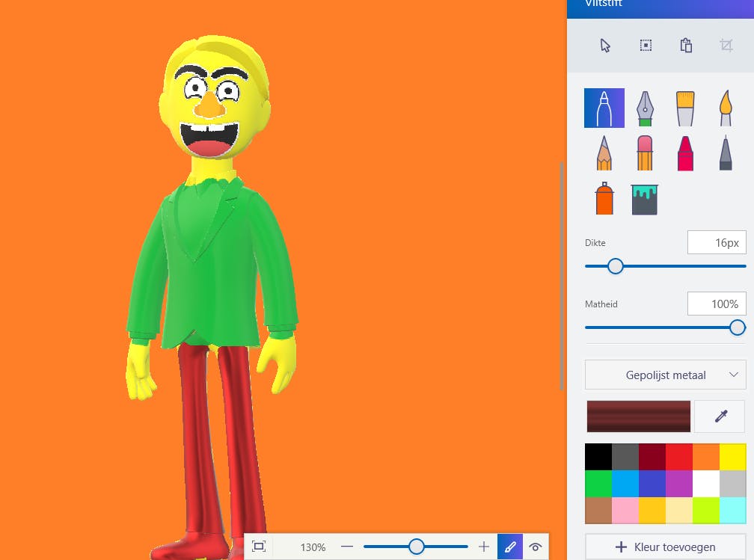
Task: Pick the white color swatch
Action: click(x=706, y=484)
